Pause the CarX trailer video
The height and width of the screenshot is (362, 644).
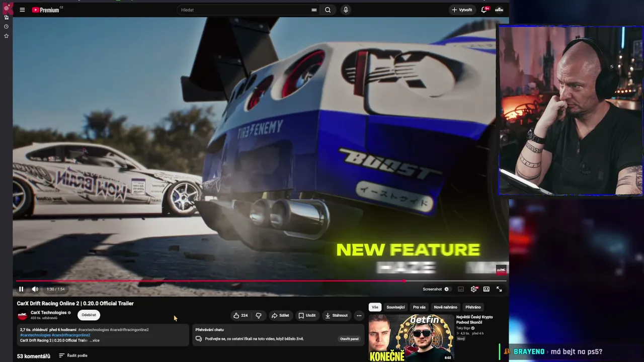(x=21, y=289)
